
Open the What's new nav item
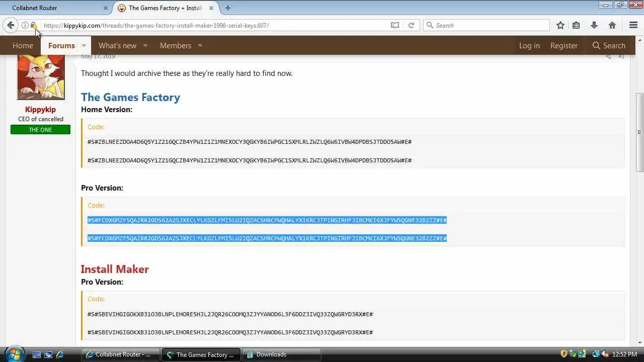(x=117, y=46)
